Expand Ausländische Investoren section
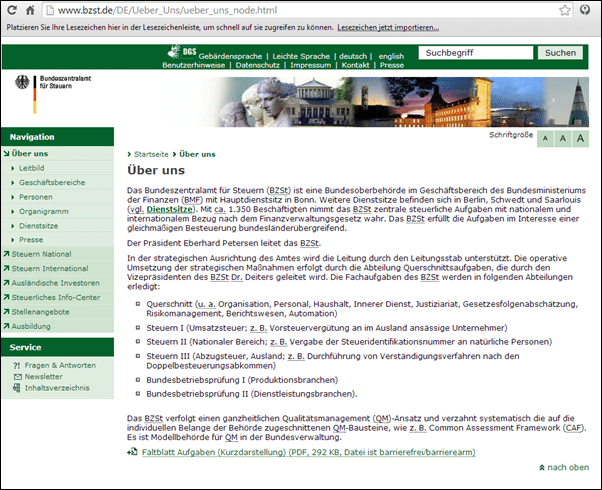The width and height of the screenshot is (602, 490). click(56, 283)
